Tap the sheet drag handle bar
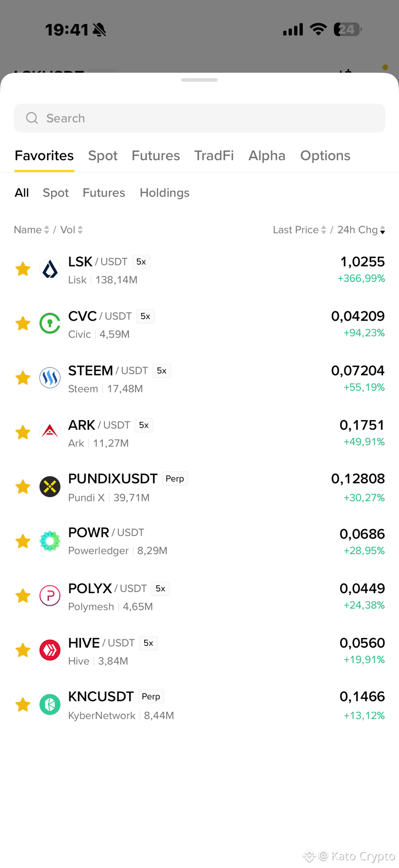Screen dimensions: 399x868 [x=199, y=80]
